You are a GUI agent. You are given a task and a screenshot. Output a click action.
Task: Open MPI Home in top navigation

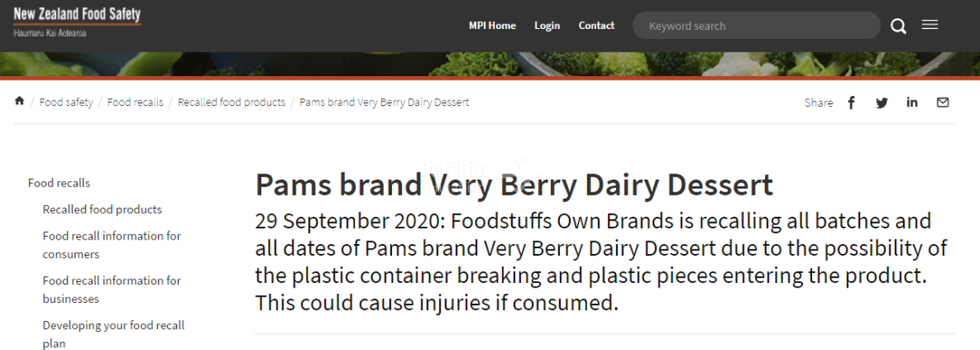click(493, 25)
